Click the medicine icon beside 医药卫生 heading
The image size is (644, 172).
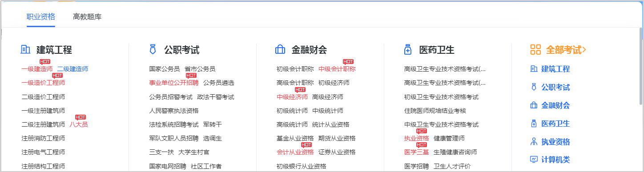408,50
